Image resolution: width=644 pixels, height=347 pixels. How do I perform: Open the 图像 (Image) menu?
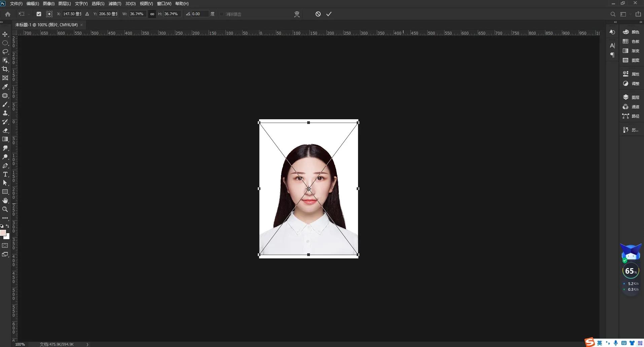coord(48,4)
